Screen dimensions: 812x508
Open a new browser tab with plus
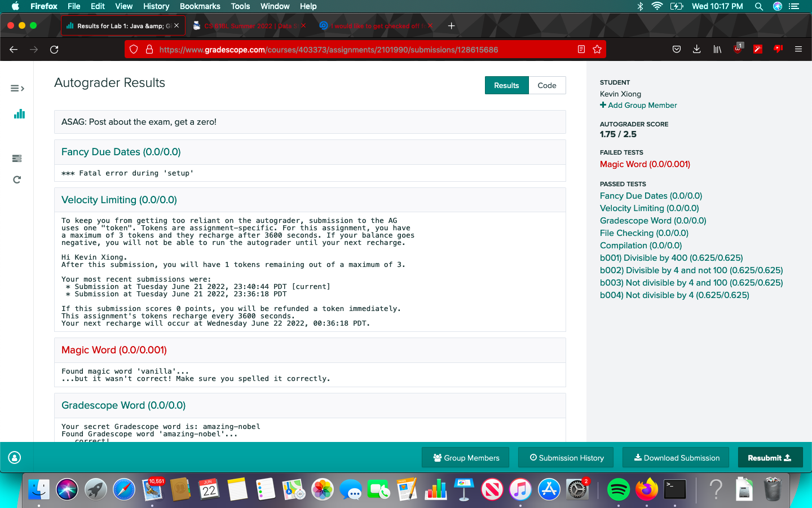point(451,26)
